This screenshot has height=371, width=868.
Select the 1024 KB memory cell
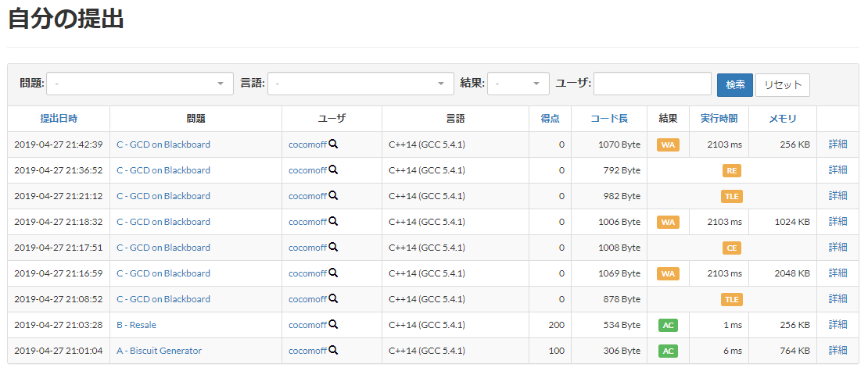click(782, 222)
